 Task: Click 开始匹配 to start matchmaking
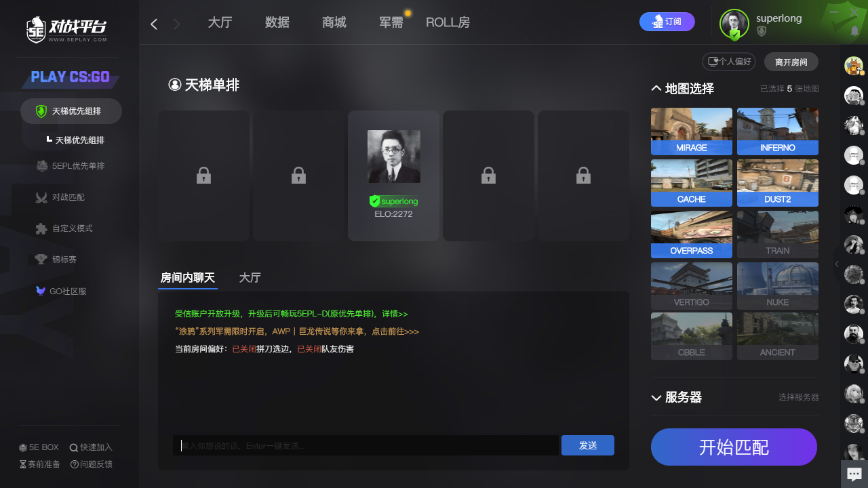pos(734,447)
